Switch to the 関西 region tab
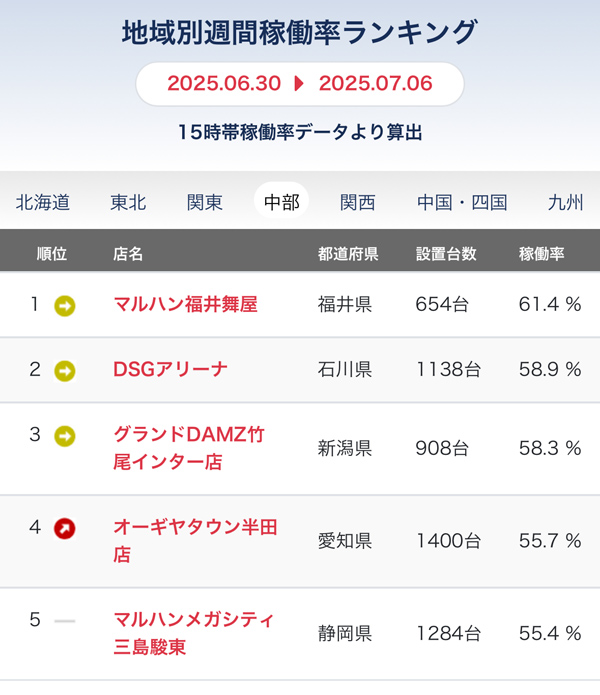Viewport: 600px width, 695px height. pos(358,202)
